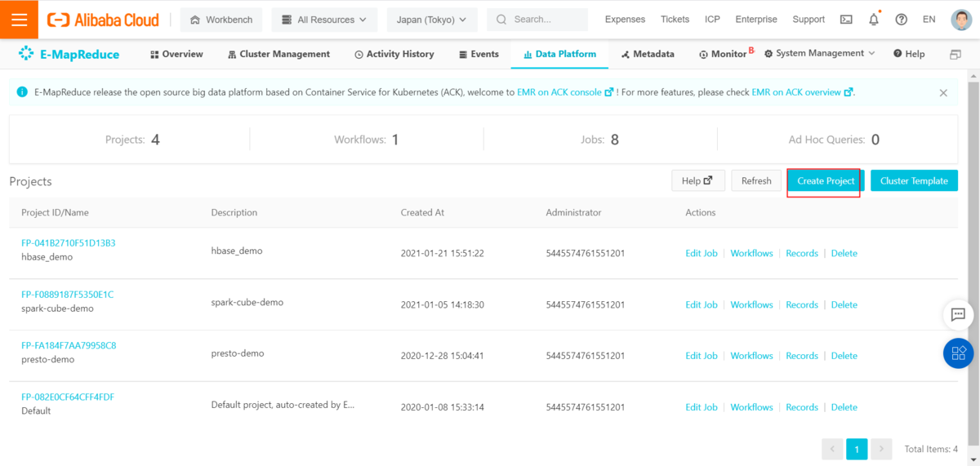This screenshot has height=466, width=980.
Task: View Records for presto-demo
Action: 802,355
